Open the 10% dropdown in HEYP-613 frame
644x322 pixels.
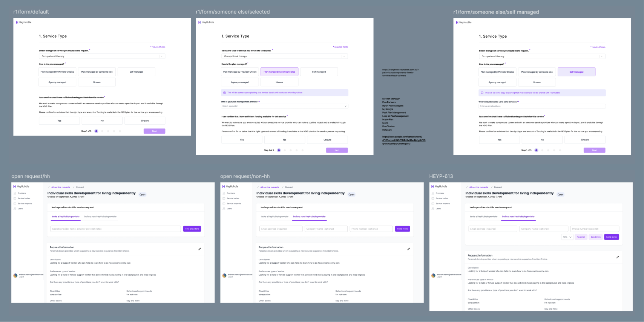point(567,237)
